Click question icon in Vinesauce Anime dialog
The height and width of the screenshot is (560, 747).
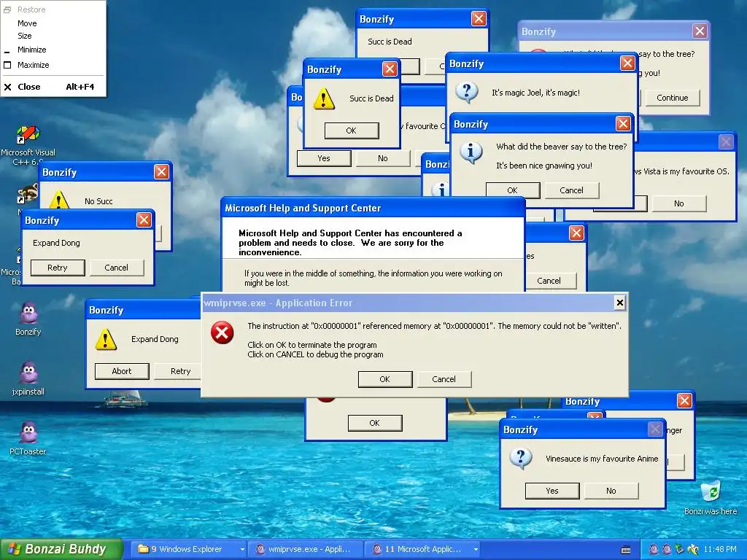point(521,458)
